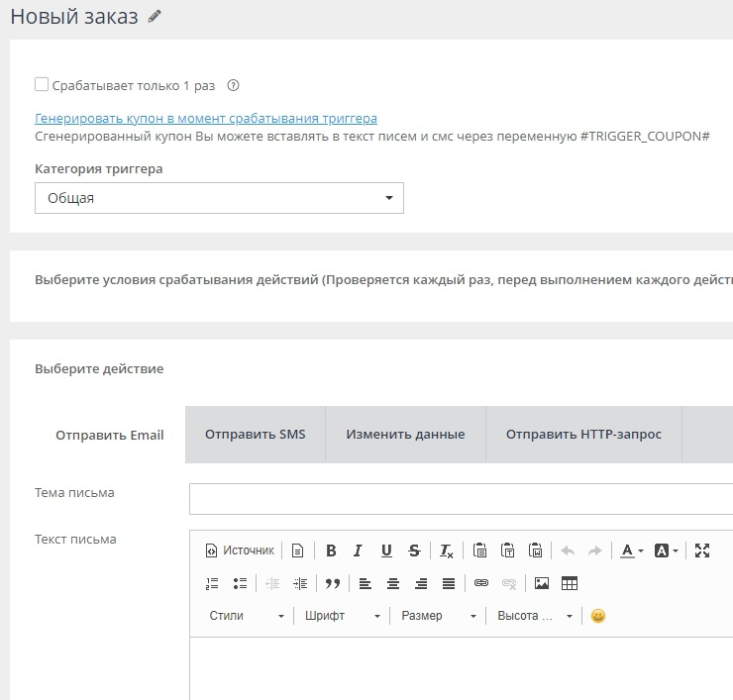Toggle bold formatting in the editor
Image resolution: width=733 pixels, height=700 pixels.
click(331, 551)
